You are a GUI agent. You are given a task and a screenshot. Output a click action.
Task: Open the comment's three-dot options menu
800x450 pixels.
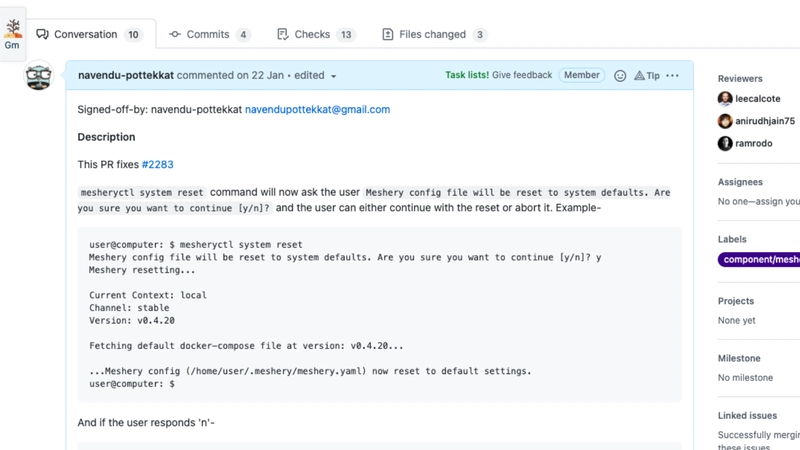(x=672, y=76)
